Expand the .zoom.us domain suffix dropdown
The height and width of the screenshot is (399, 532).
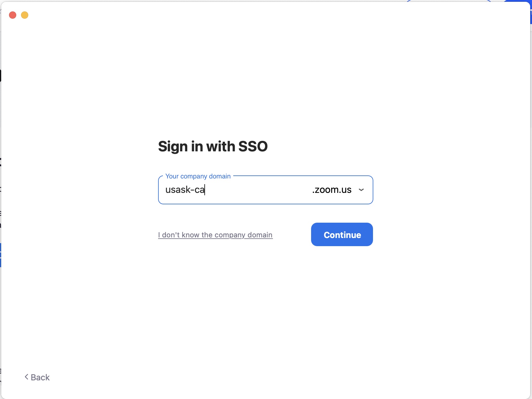[x=338, y=190]
